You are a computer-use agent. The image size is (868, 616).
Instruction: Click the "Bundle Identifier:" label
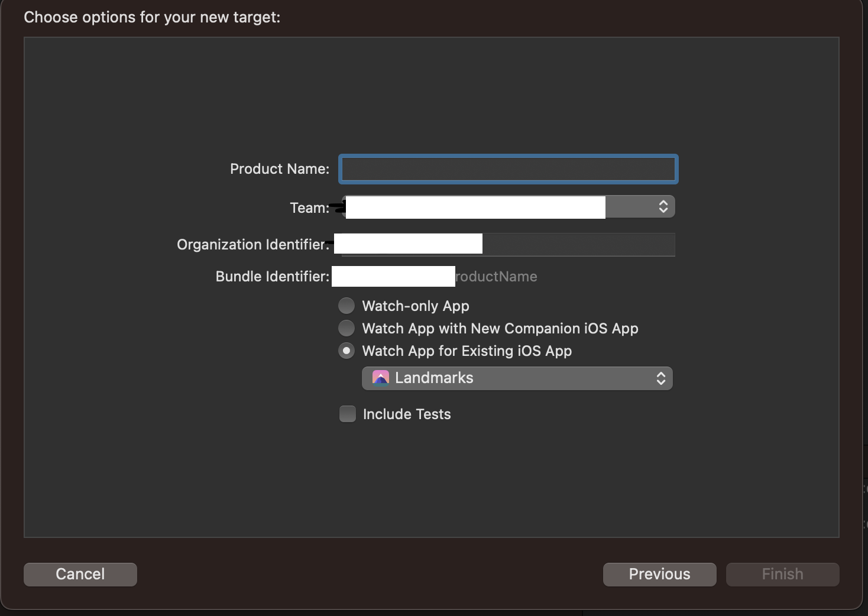coord(272,277)
